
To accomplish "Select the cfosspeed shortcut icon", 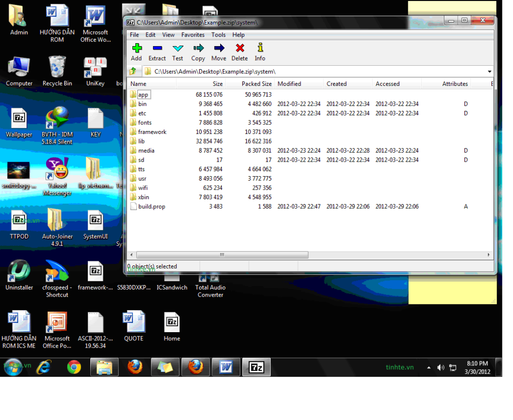I will click(x=57, y=278).
